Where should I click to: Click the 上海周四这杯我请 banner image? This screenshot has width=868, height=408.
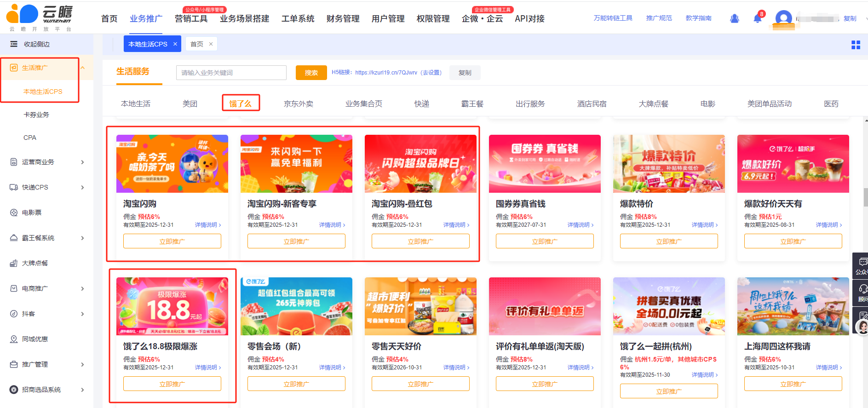pyautogui.click(x=793, y=306)
